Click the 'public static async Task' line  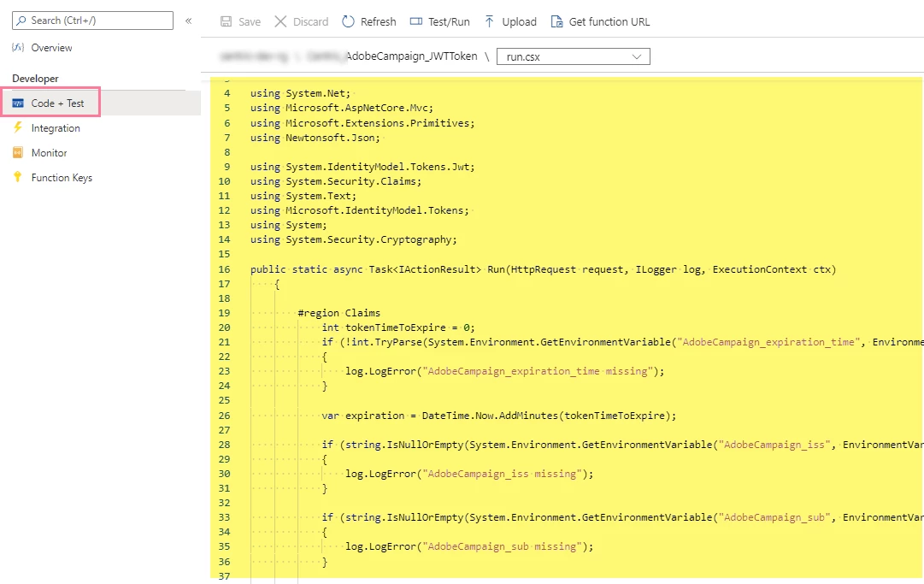543,269
